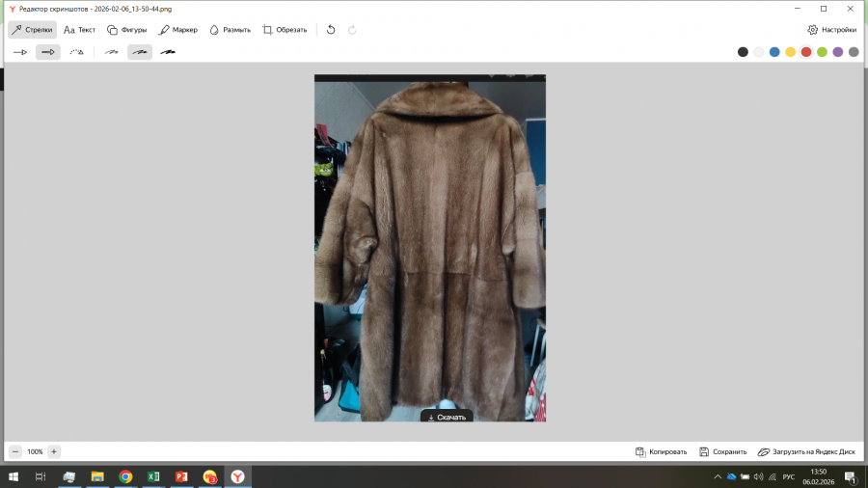This screenshot has width=868, height=488.
Task: Activate the Маркер tool
Action: pyautogui.click(x=178, y=30)
